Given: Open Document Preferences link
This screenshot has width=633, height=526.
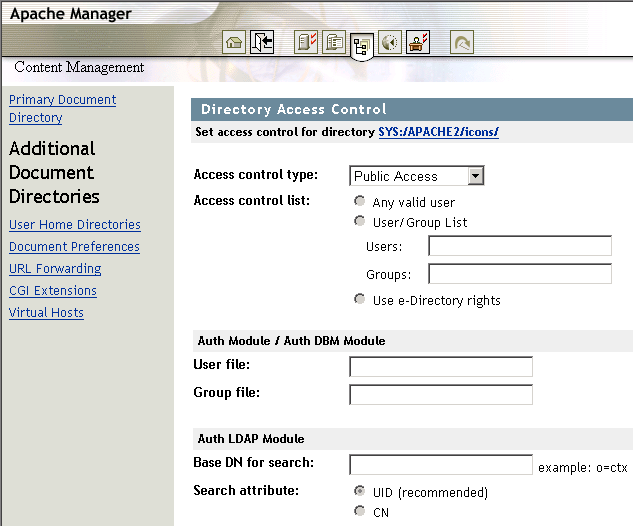Looking at the screenshot, I should pos(74,247).
